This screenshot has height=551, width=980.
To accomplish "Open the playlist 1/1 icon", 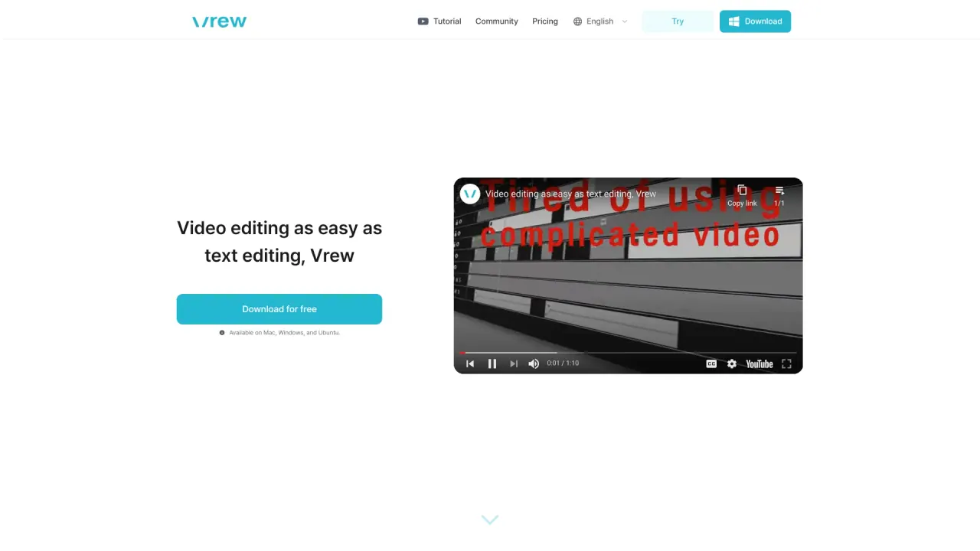I will coord(779,195).
